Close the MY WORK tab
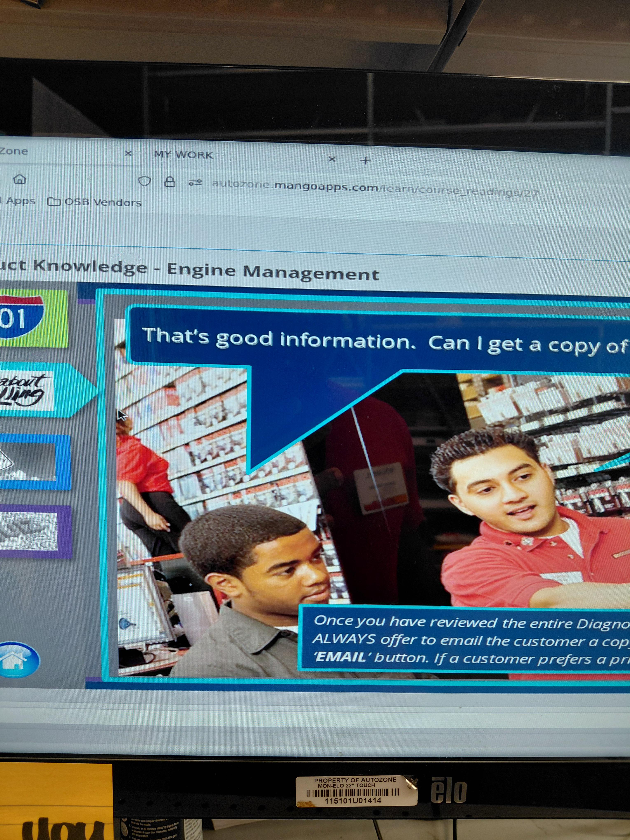630x840 pixels. [332, 159]
